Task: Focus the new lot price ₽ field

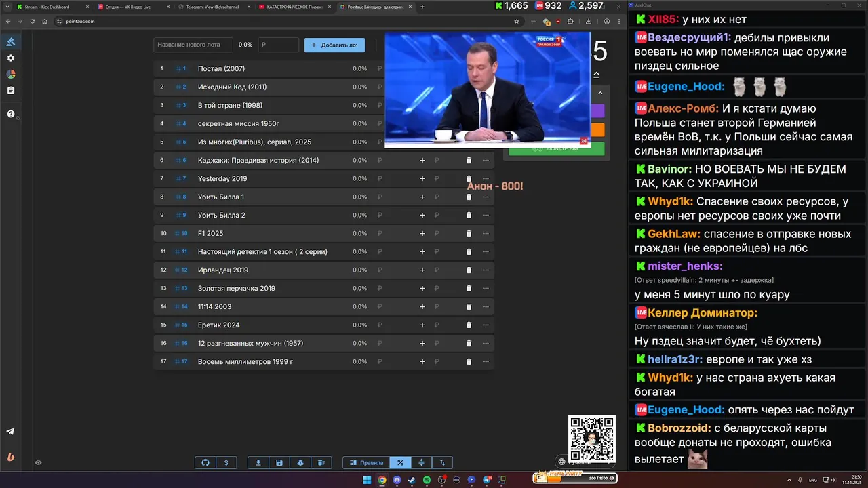Action: click(278, 45)
